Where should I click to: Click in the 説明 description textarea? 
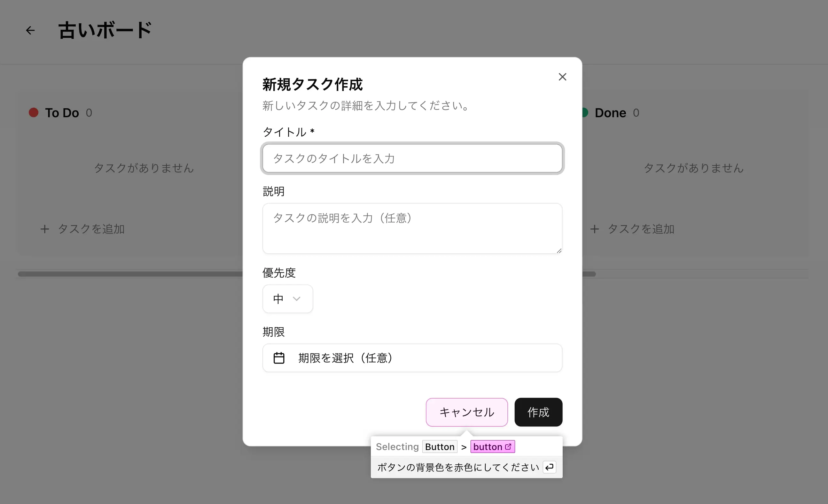pyautogui.click(x=412, y=228)
